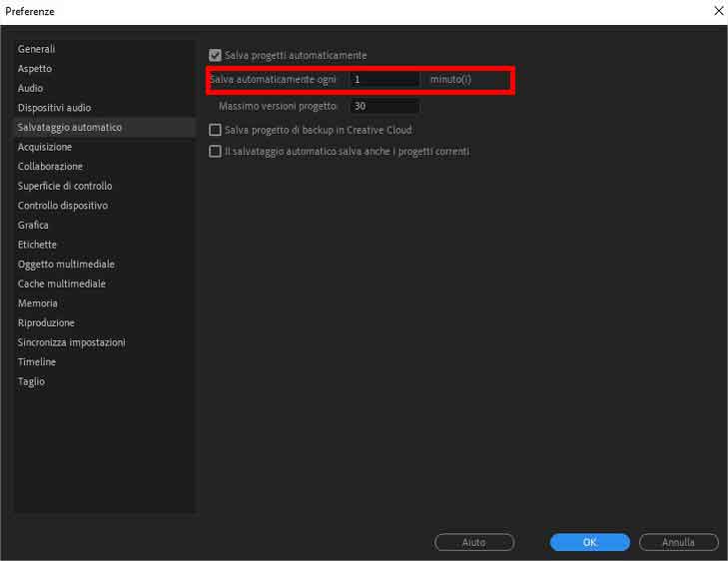Click the Massimo versioni progetto label
This screenshot has width=728, height=561.
278,106
